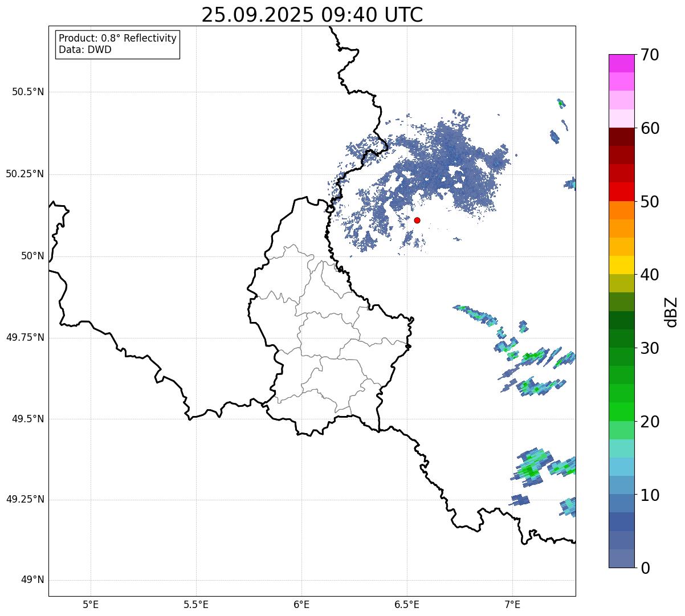The width and height of the screenshot is (685, 616).
Task: Click the magenta top colorbar segment near 70
Action: pos(621,63)
